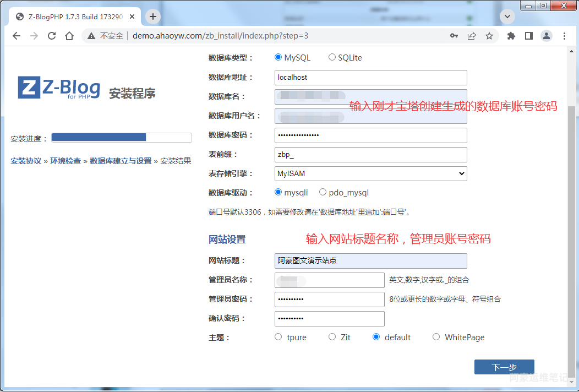Open saved passwords key icon in address bar
The height and width of the screenshot is (392, 579).
[454, 36]
